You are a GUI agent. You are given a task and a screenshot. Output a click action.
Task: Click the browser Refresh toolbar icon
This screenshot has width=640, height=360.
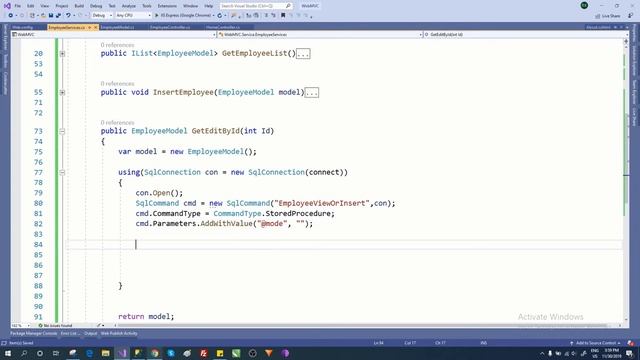coord(220,16)
